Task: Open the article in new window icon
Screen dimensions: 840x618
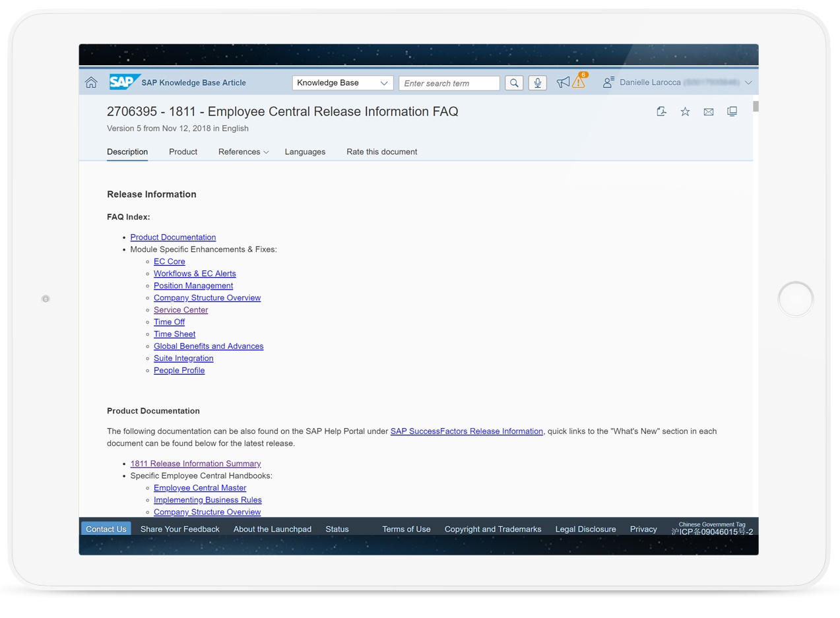Action: click(732, 111)
